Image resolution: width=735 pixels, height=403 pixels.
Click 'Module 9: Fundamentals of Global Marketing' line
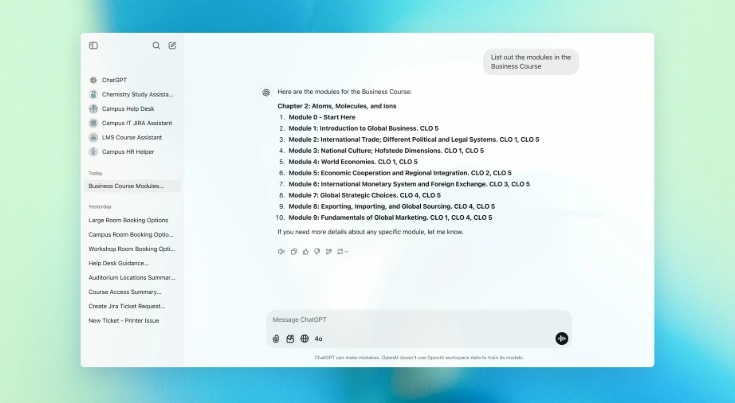pyautogui.click(x=390, y=218)
